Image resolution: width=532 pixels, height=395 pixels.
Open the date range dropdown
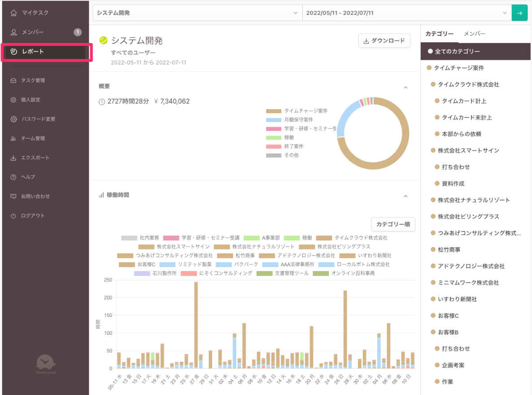pyautogui.click(x=406, y=13)
